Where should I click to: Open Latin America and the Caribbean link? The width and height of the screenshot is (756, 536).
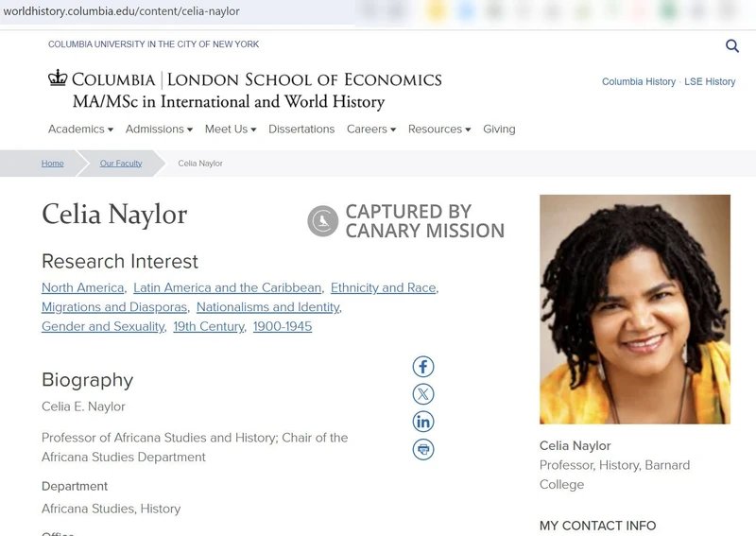pos(228,287)
